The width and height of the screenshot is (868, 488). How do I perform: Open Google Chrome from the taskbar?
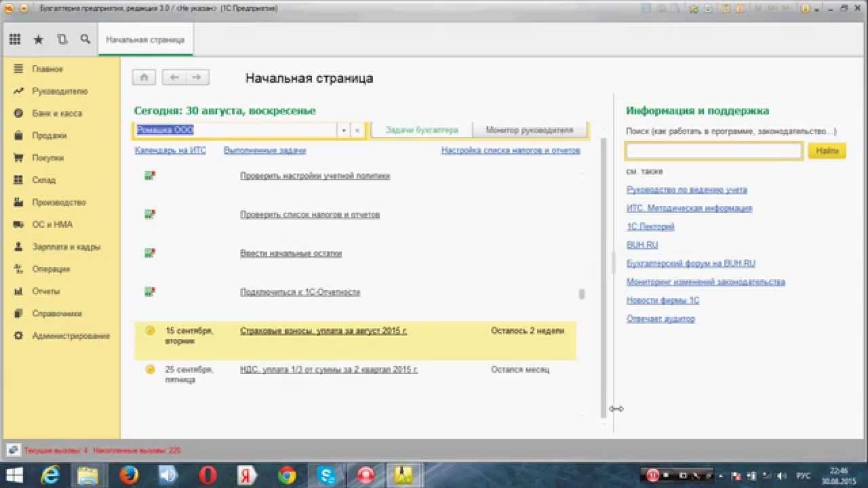pos(287,475)
